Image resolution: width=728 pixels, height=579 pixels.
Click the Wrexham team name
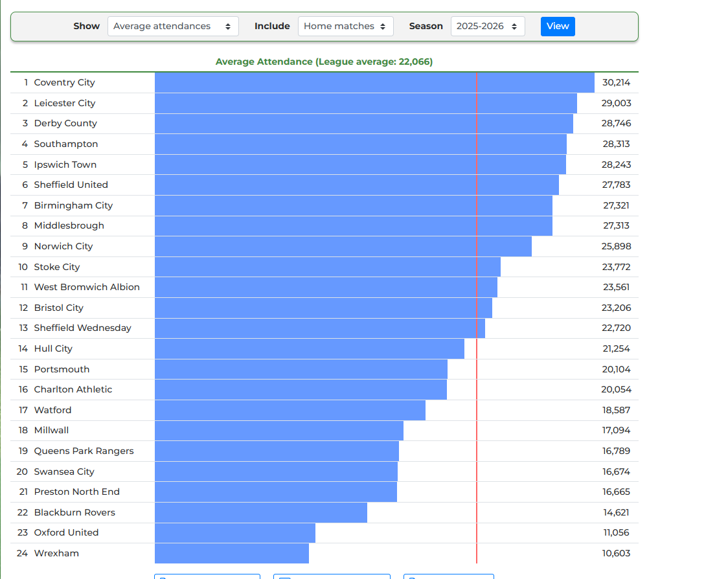click(x=56, y=553)
